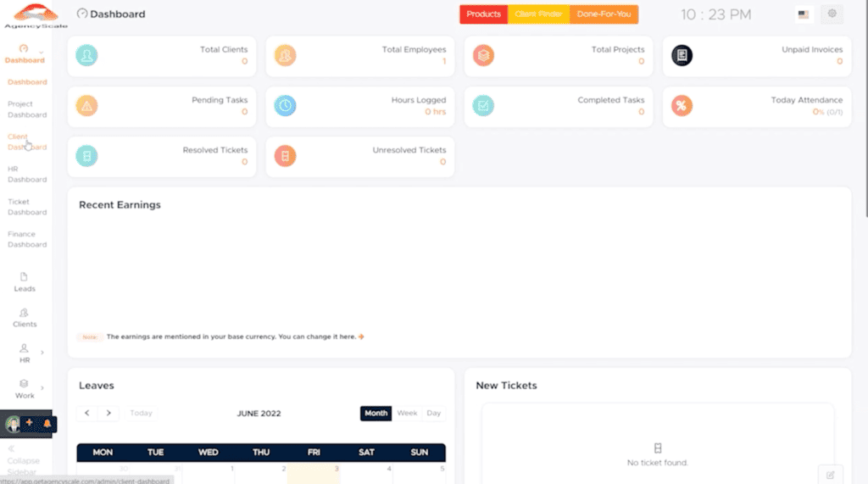Click the HR person icon in sidebar
Screen dimensions: 868x484
coord(24,348)
